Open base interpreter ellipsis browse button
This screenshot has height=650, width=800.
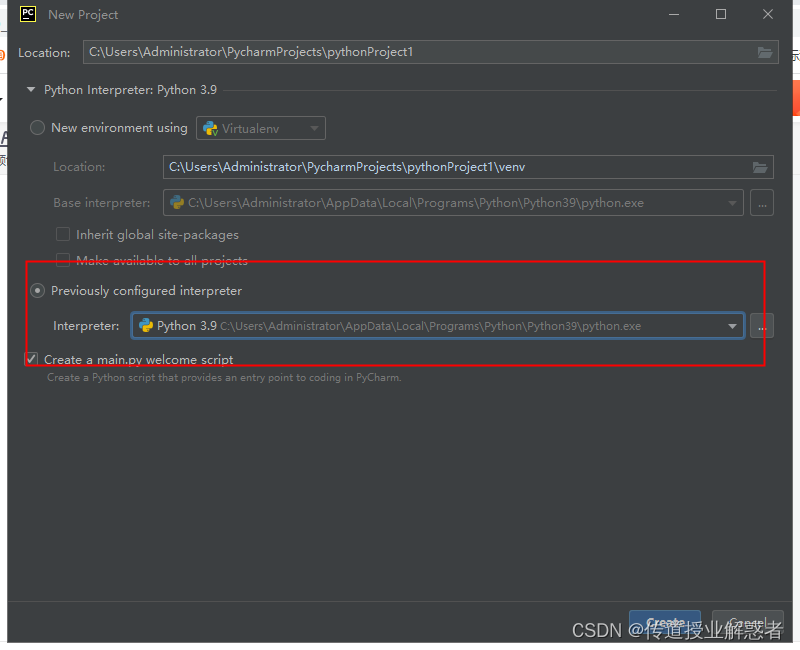tap(762, 203)
